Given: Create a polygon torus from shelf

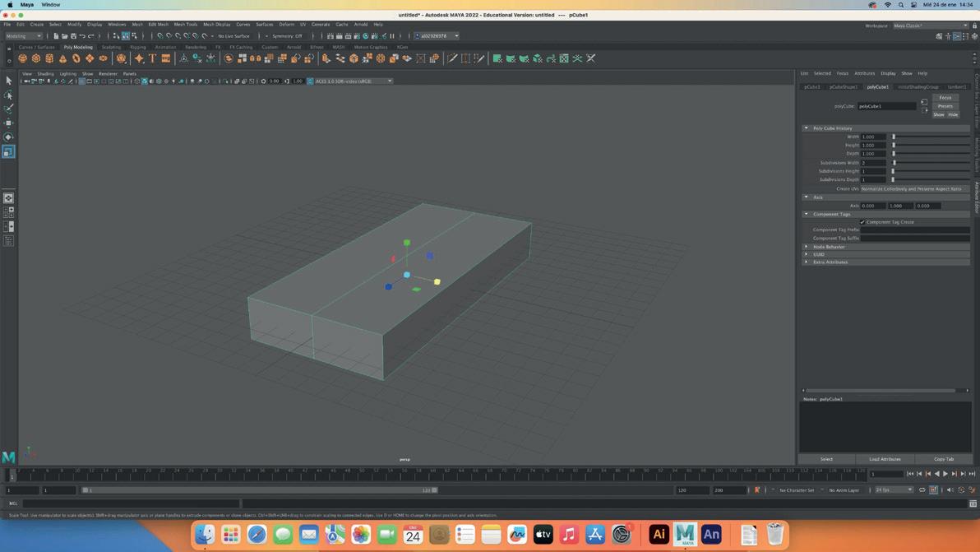Looking at the screenshot, I should point(76,58).
